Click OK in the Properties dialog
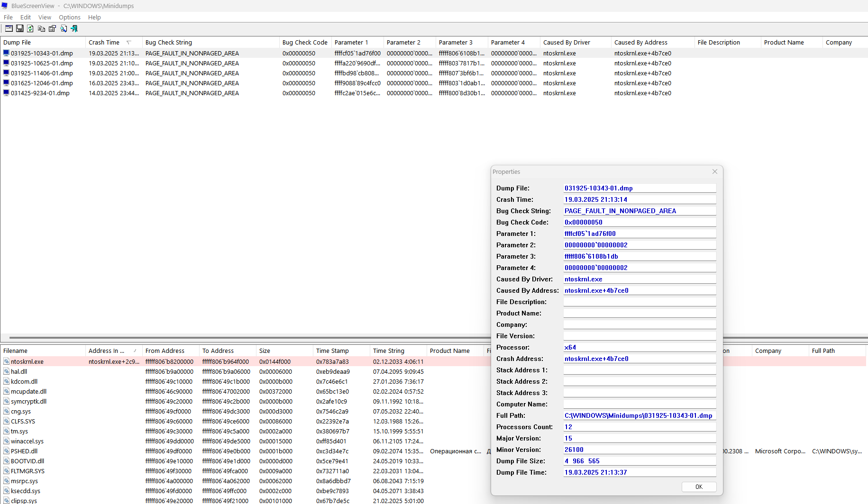Screen dimensions: 868x504 click(699, 487)
